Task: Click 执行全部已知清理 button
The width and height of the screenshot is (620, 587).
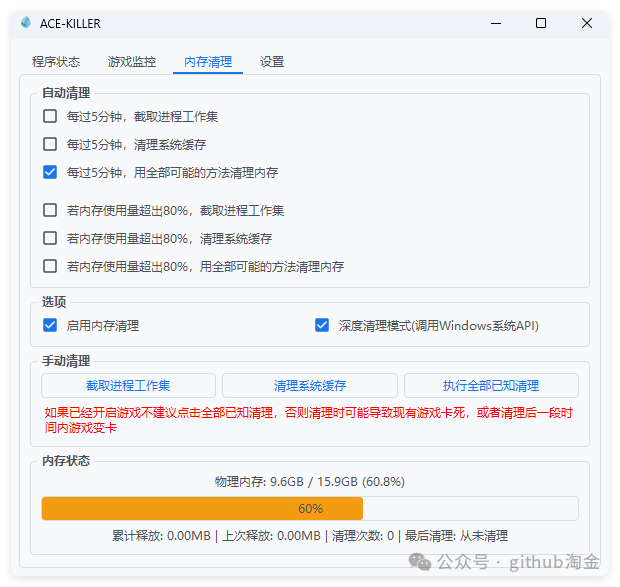Action: click(x=491, y=385)
